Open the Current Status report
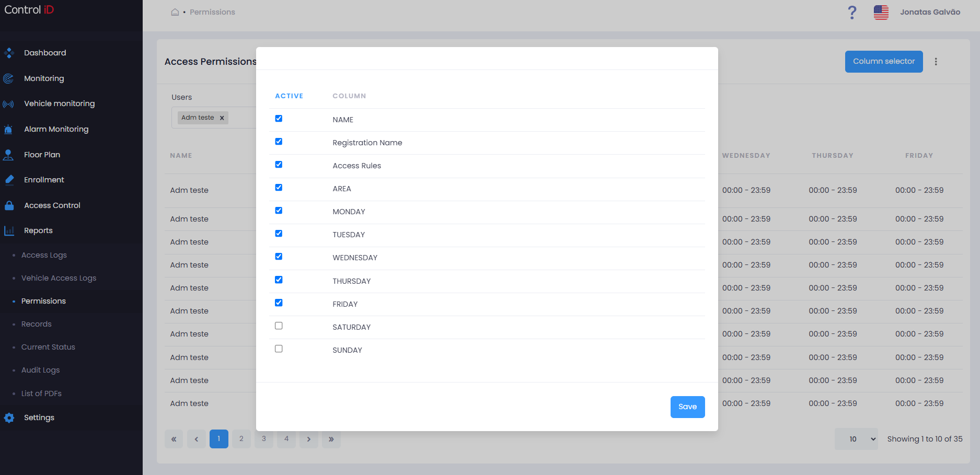Viewport: 980px width, 475px height. 48,347
